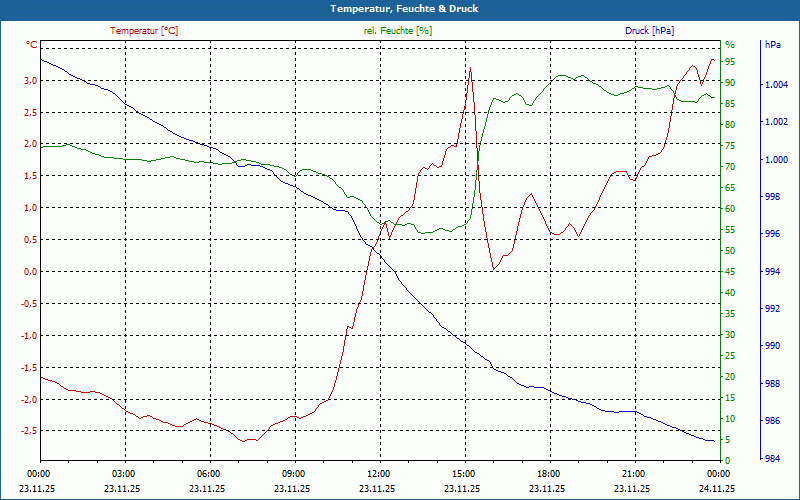The image size is (800, 500).
Task: Click pressure axis value "986"
Action: point(773,421)
